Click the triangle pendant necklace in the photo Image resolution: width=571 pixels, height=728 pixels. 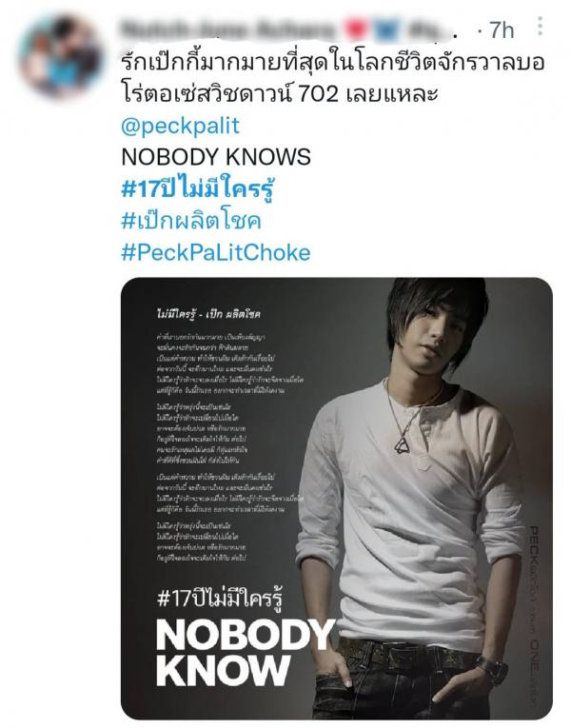pos(403,443)
